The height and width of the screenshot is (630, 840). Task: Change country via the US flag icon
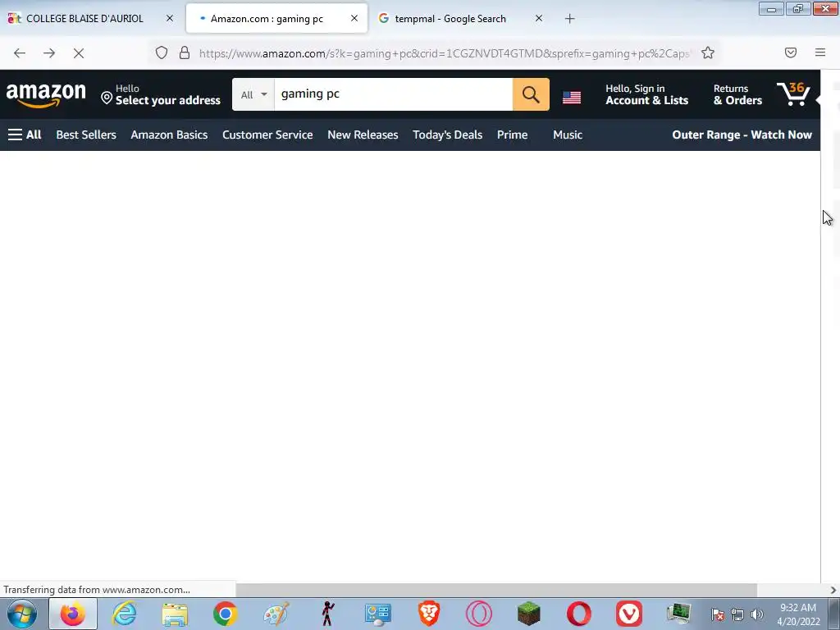tap(572, 97)
